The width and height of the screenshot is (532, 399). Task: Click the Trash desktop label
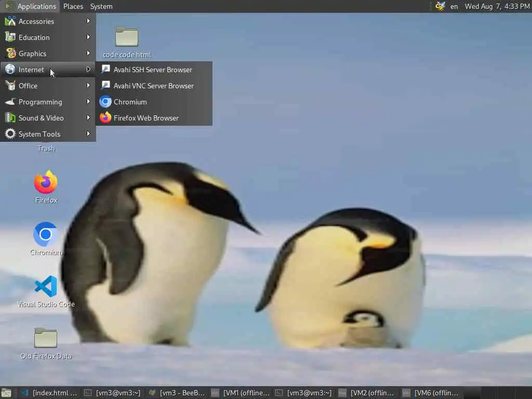pyautogui.click(x=46, y=148)
